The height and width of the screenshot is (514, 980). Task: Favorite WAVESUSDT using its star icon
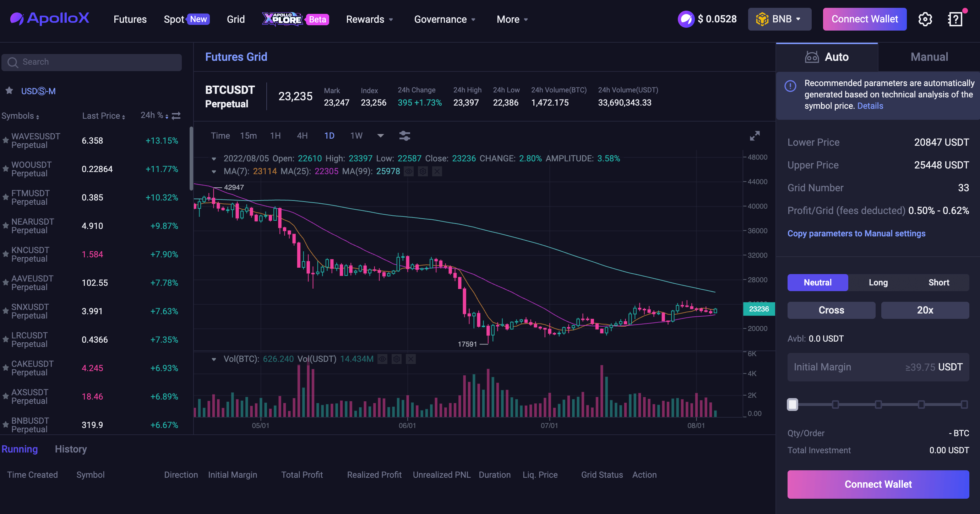(x=5, y=140)
